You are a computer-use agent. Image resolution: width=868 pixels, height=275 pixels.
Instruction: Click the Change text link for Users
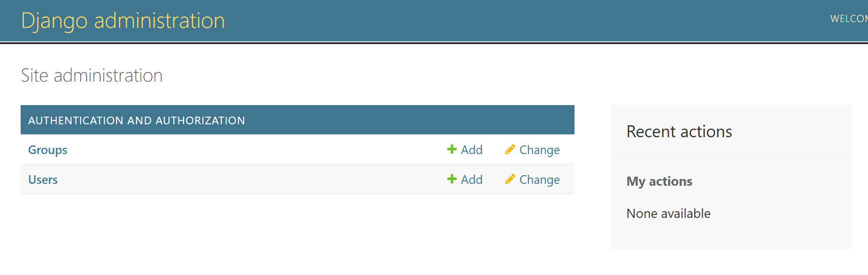click(540, 179)
